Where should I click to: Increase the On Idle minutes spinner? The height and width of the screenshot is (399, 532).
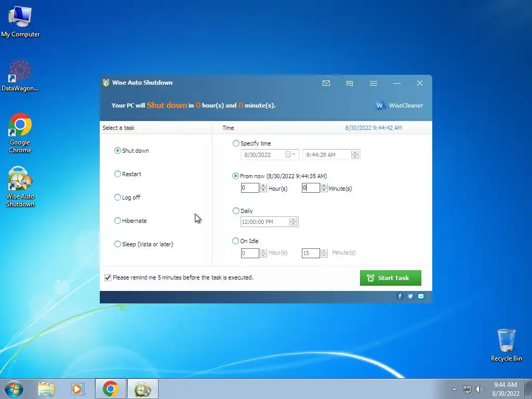coord(324,251)
